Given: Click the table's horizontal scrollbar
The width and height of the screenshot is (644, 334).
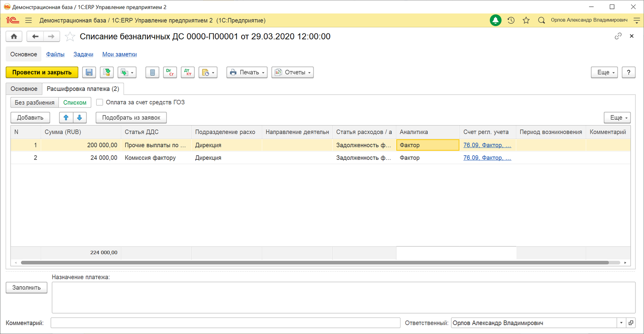Looking at the screenshot, I should point(315,263).
